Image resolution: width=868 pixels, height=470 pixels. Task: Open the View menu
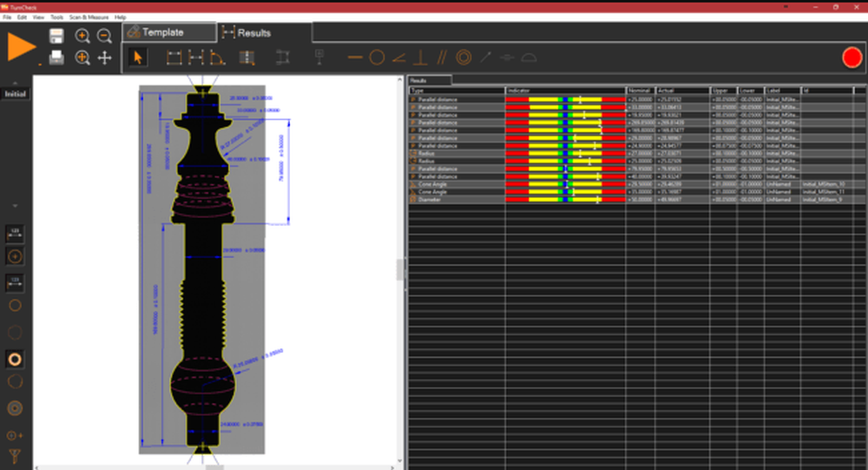coord(38,17)
